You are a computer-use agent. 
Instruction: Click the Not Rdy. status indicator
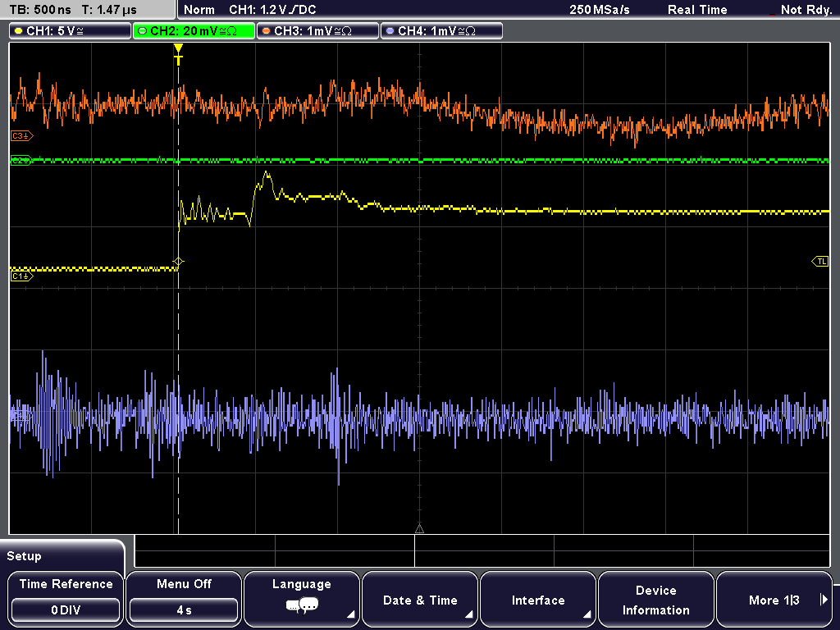806,10
